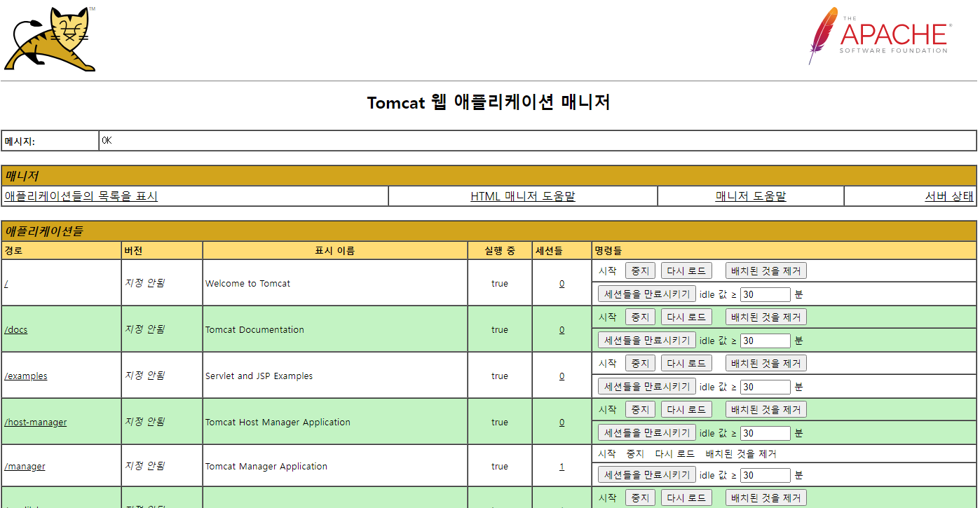Expire sessions for the /docs application
Viewport: 980px width, 508px height.
click(x=647, y=341)
